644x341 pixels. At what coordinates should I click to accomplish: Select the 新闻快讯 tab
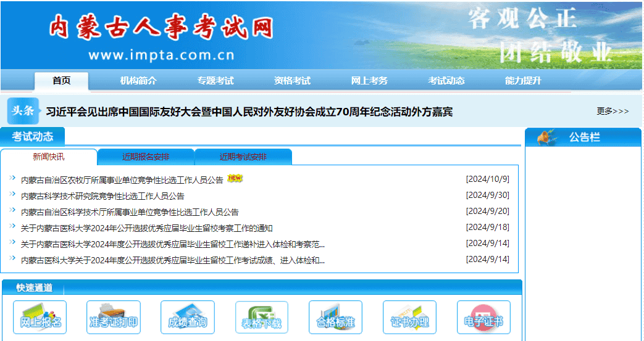(49, 157)
